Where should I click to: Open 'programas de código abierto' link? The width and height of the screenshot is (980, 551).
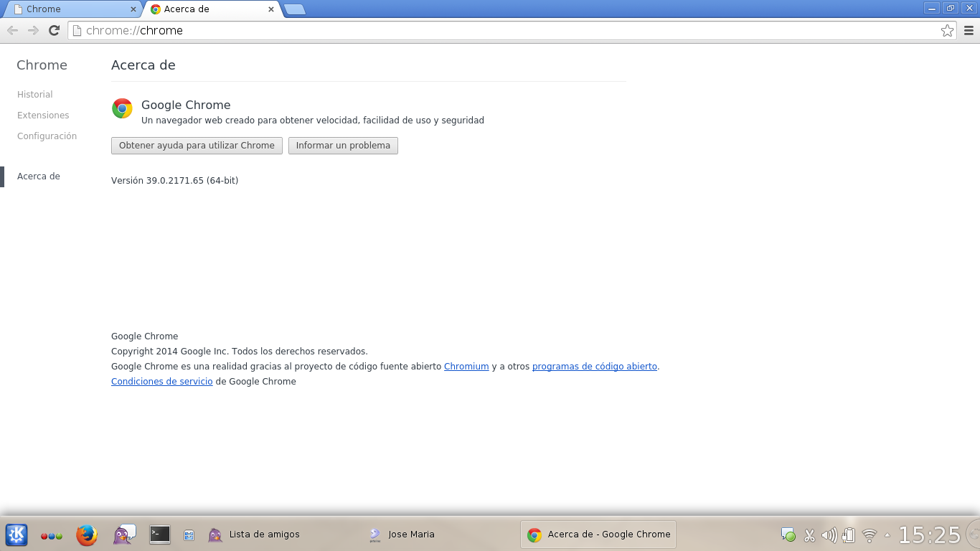pos(595,367)
